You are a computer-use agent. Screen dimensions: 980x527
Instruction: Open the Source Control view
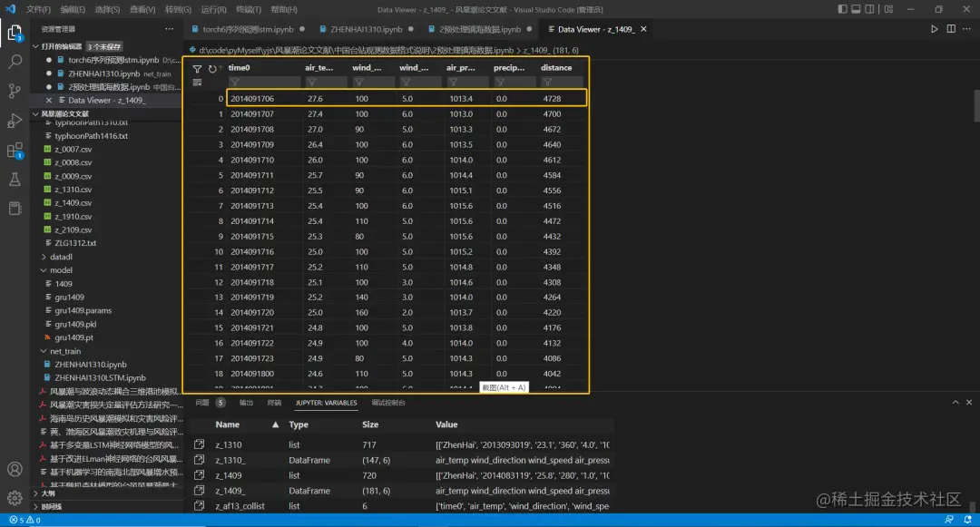(x=15, y=92)
